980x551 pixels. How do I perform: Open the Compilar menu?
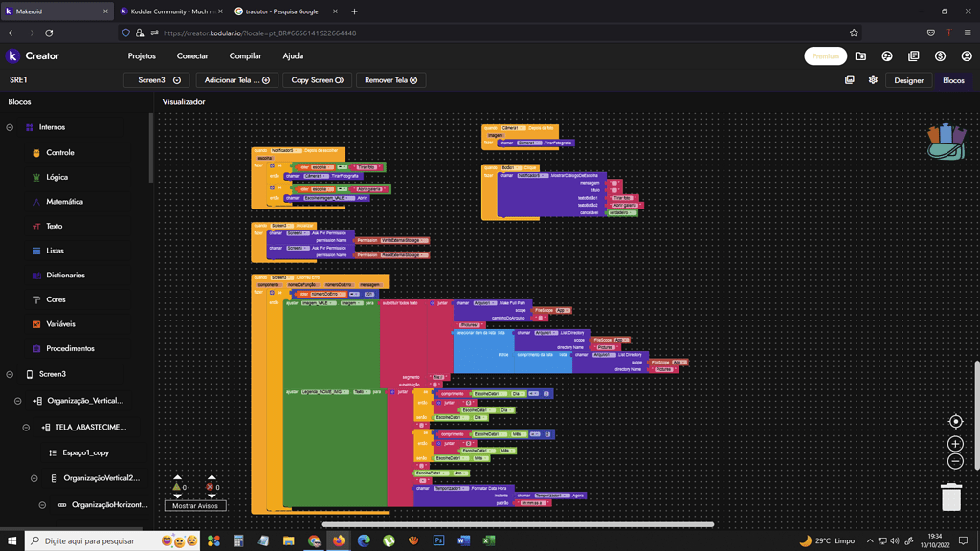click(245, 56)
